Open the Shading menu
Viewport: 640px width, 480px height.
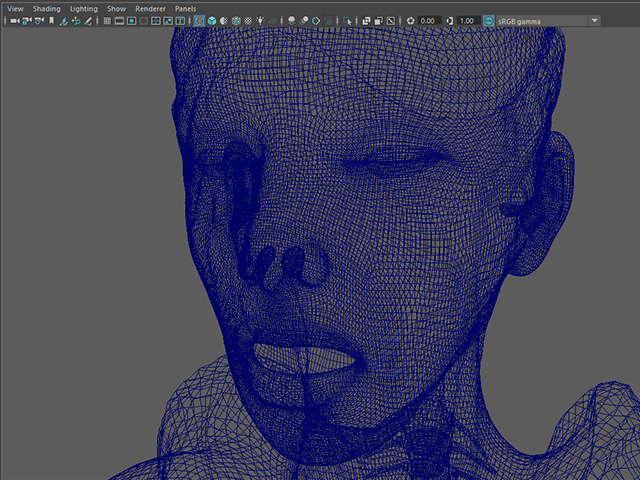[x=47, y=9]
